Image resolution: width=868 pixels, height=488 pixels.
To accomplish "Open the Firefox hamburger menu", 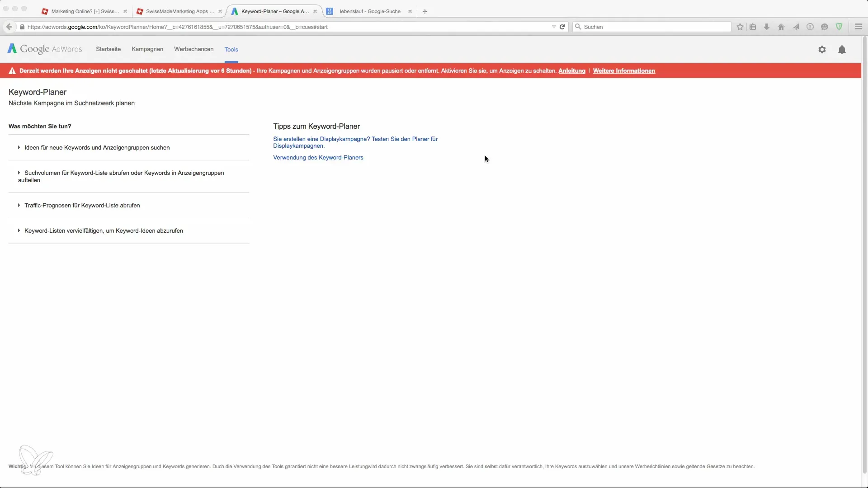I will [859, 27].
